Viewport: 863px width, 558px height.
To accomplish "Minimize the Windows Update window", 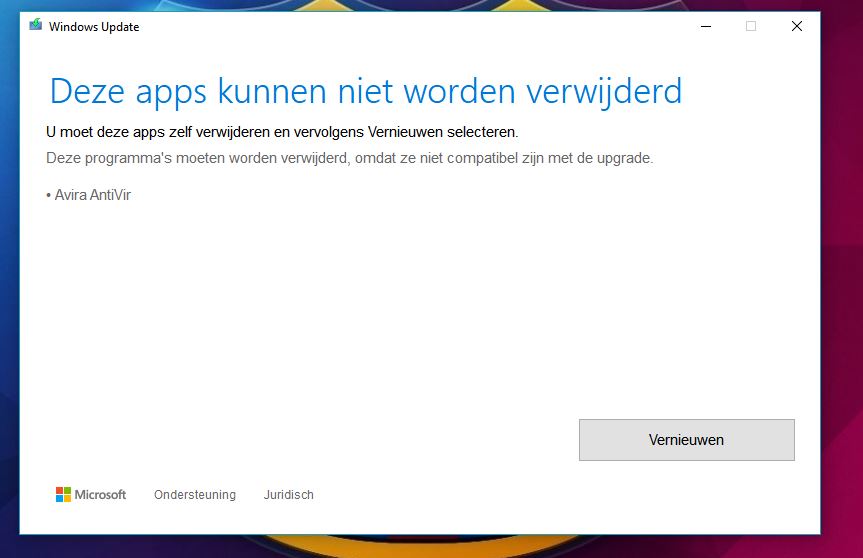I will [x=706, y=26].
